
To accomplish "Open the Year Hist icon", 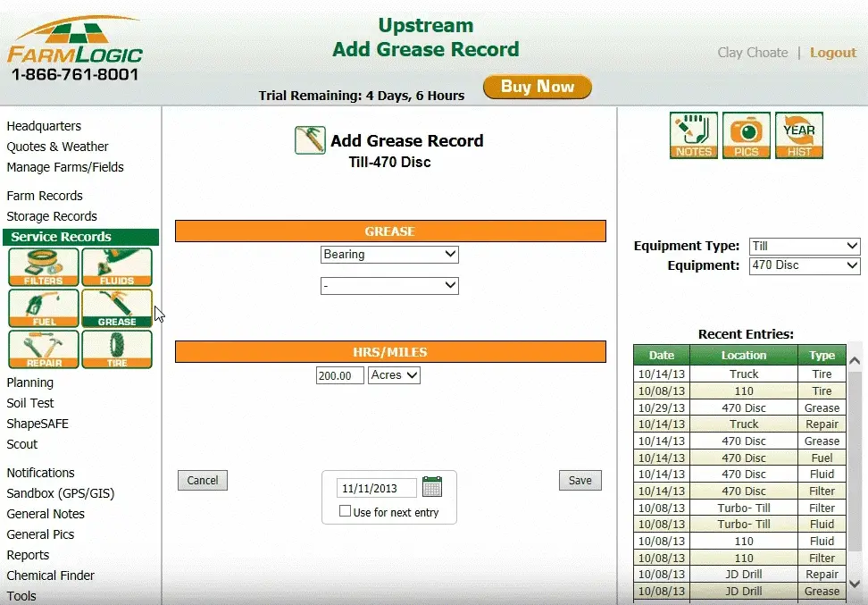I will coord(799,135).
